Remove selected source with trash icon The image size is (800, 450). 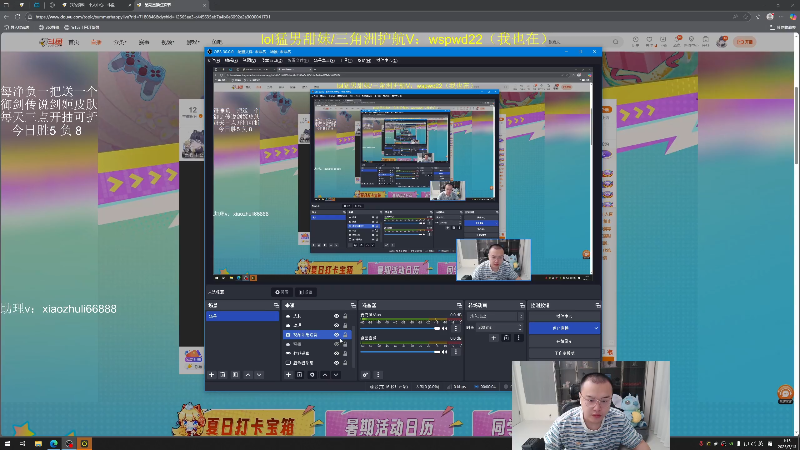pos(299,374)
